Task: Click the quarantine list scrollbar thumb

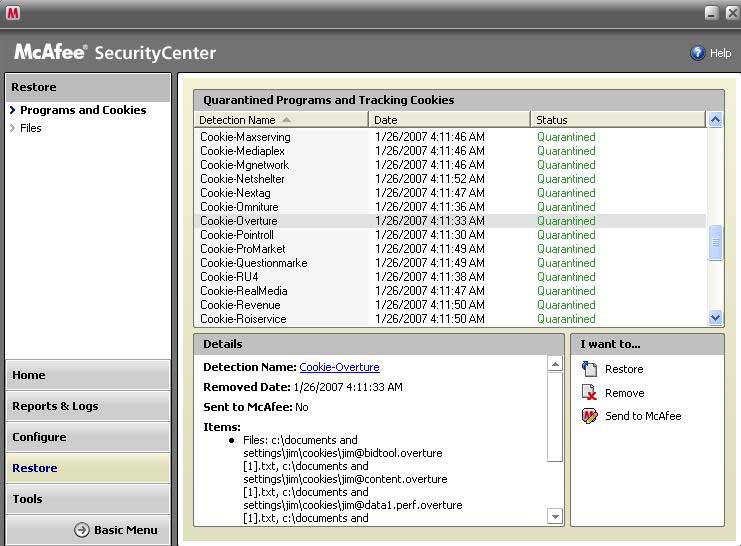Action: tap(715, 243)
